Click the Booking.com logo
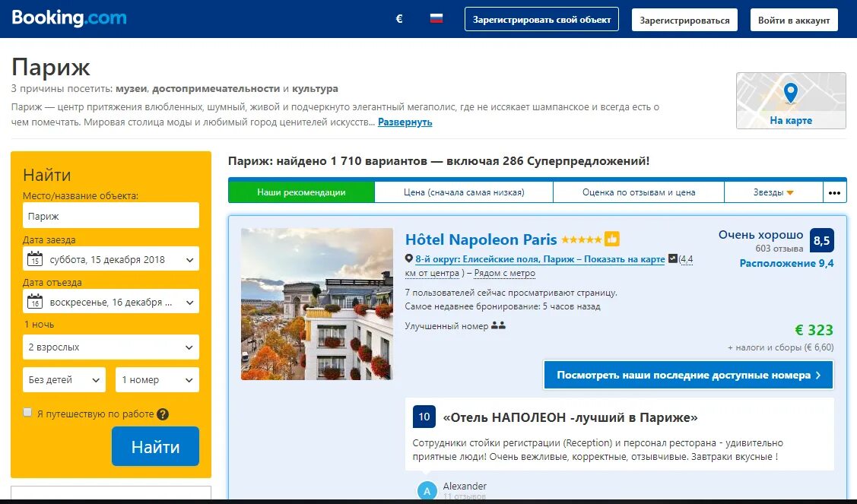This screenshot has width=857, height=504. [x=69, y=17]
